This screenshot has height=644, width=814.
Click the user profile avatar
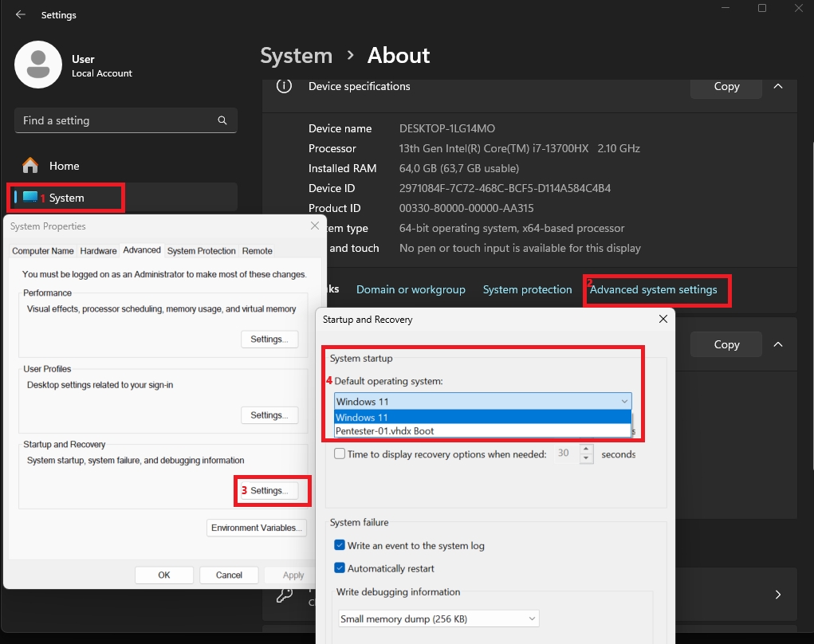click(x=37, y=65)
